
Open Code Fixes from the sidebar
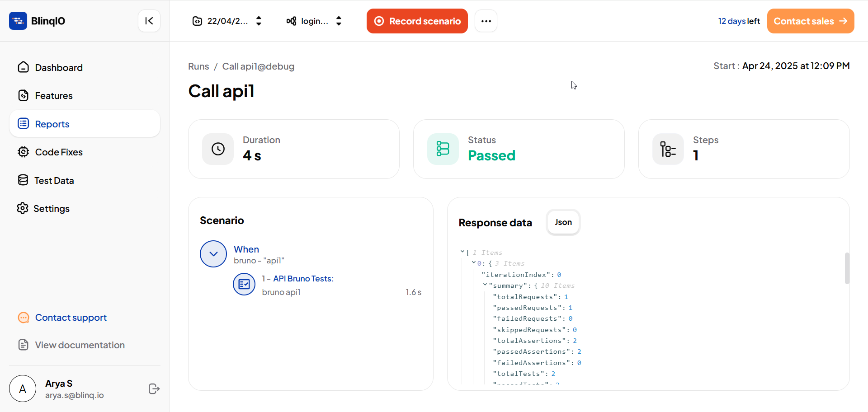pyautogui.click(x=23, y=152)
